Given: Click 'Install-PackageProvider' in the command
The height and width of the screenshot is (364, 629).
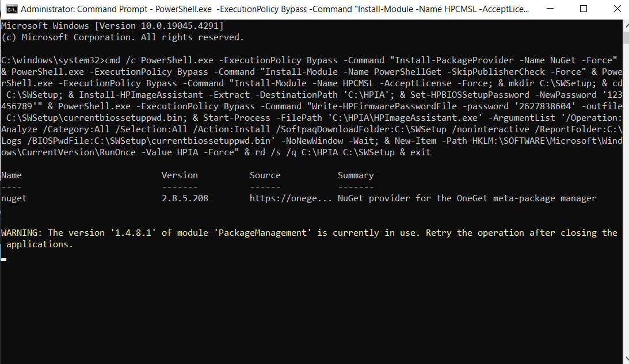Looking at the screenshot, I should point(454,60).
